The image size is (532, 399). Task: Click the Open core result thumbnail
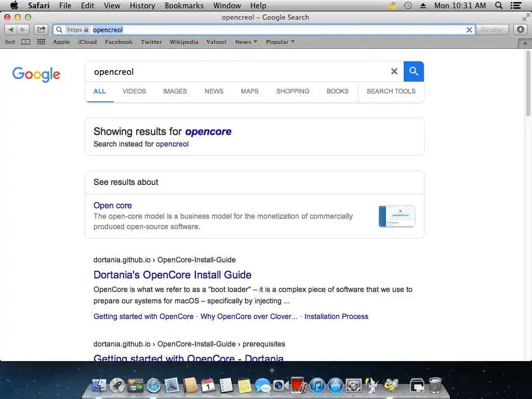[397, 216]
